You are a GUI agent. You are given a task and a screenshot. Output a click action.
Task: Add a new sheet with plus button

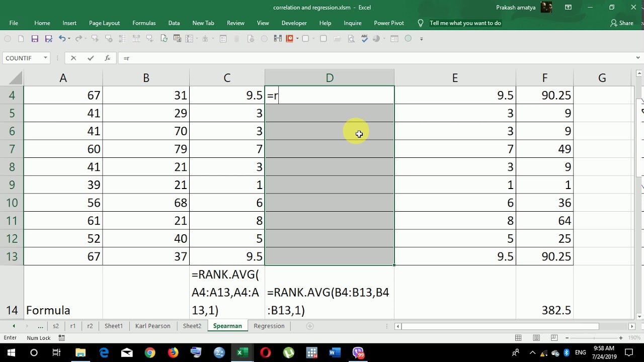pyautogui.click(x=310, y=326)
